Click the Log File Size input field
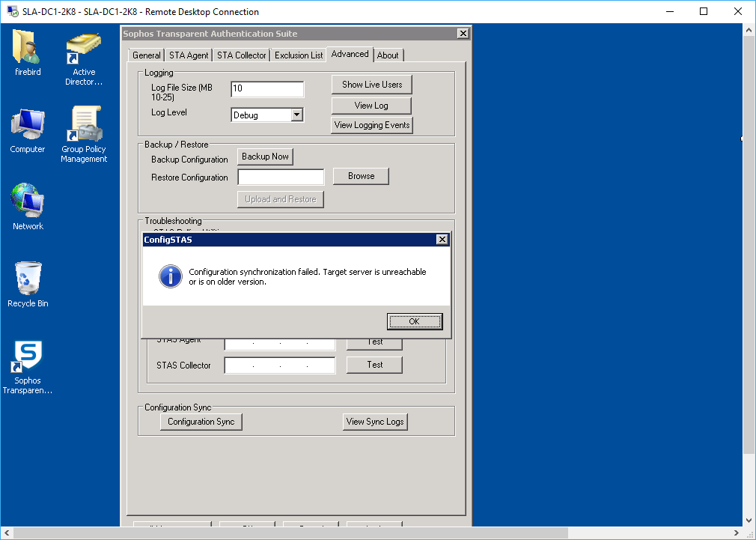 tap(267, 89)
